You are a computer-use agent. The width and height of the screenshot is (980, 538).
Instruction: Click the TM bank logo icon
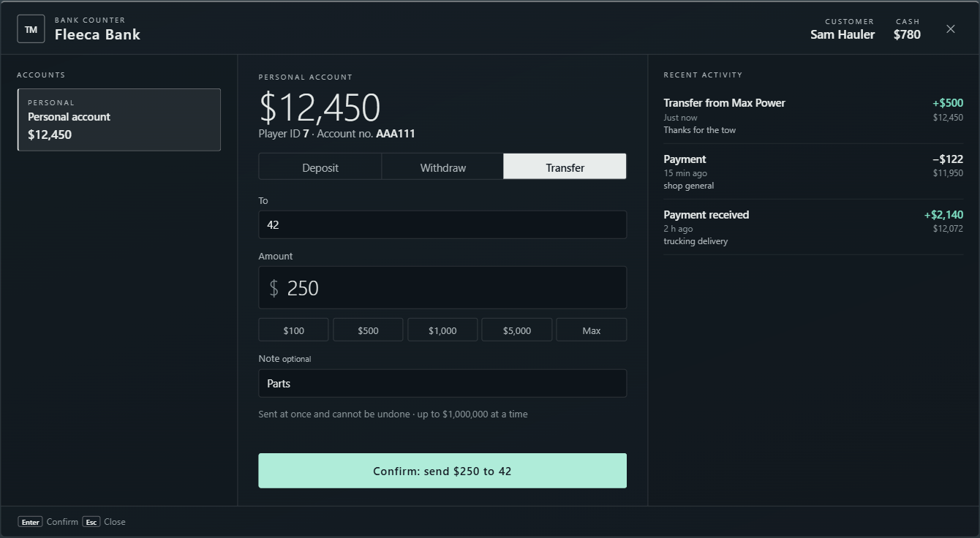click(31, 29)
